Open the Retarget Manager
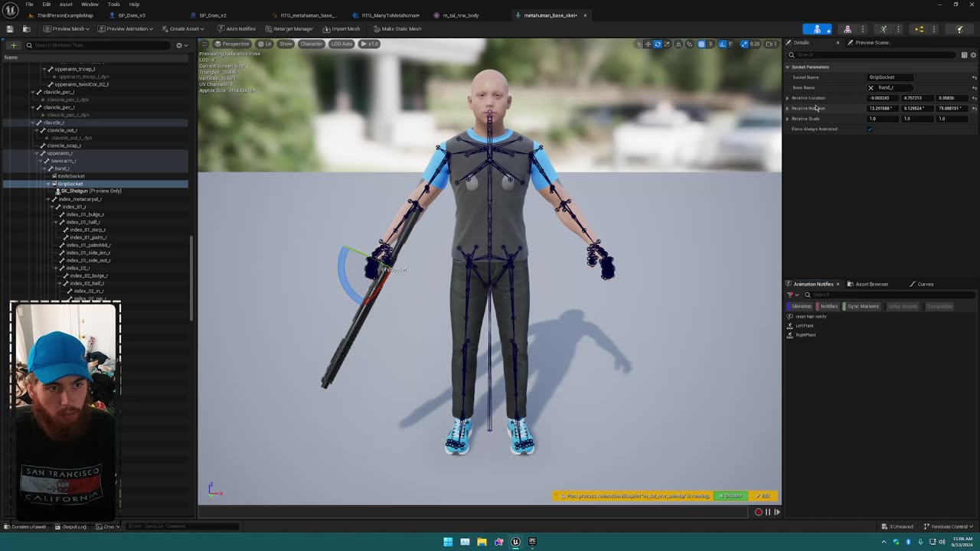Image resolution: width=980 pixels, height=551 pixels. pyautogui.click(x=288, y=29)
